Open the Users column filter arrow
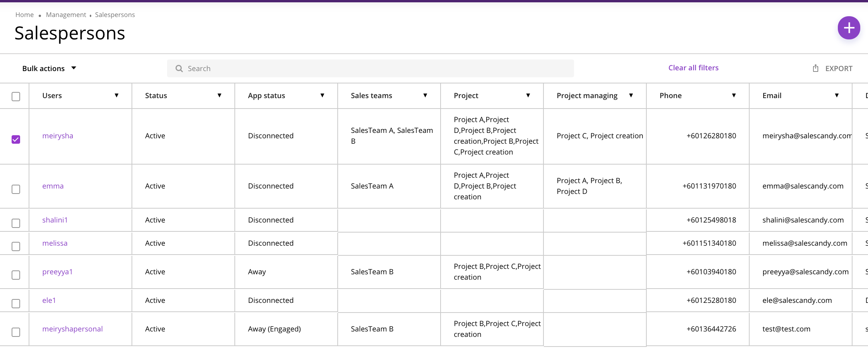 tap(116, 95)
